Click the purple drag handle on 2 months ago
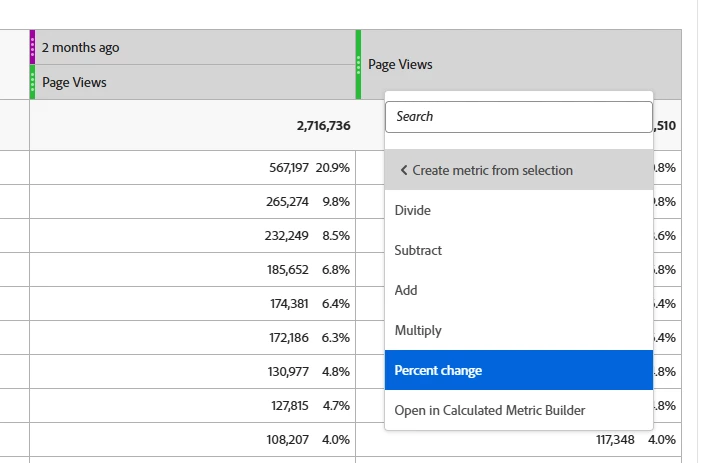 click(32, 47)
